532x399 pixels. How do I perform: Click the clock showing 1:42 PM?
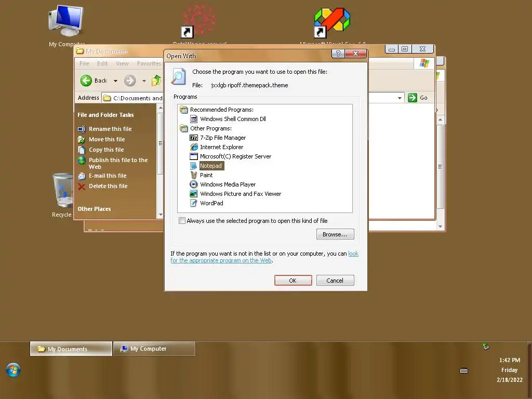coord(510,361)
